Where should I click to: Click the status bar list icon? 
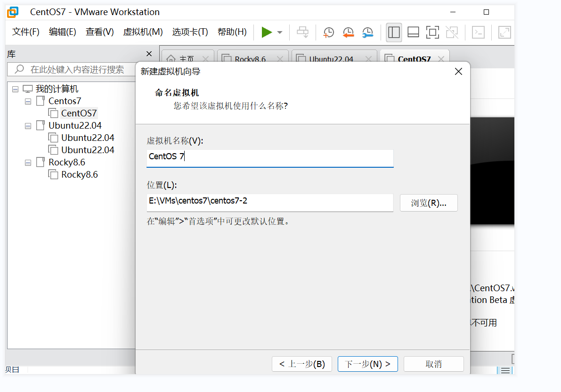click(x=505, y=370)
